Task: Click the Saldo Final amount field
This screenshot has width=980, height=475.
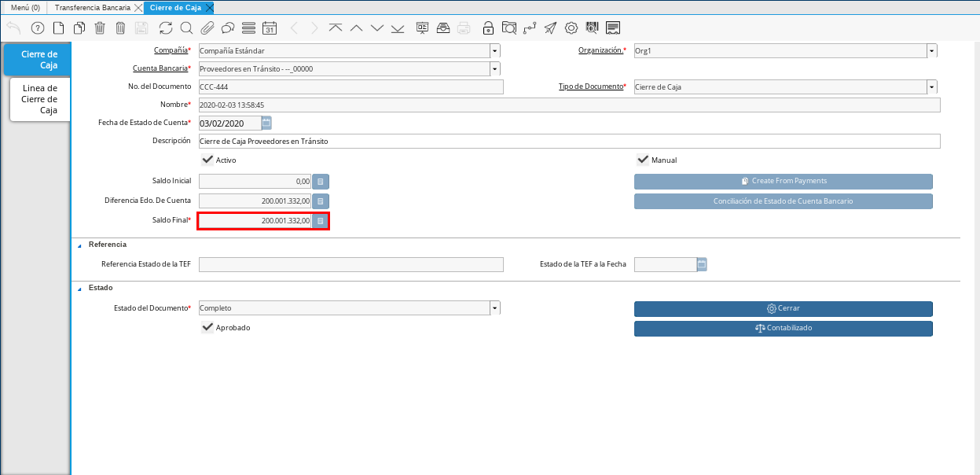Action: [x=255, y=222]
